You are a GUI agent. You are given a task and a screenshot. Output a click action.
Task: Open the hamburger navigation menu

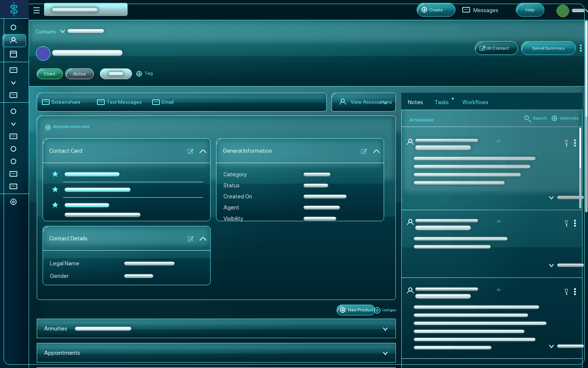(x=36, y=10)
